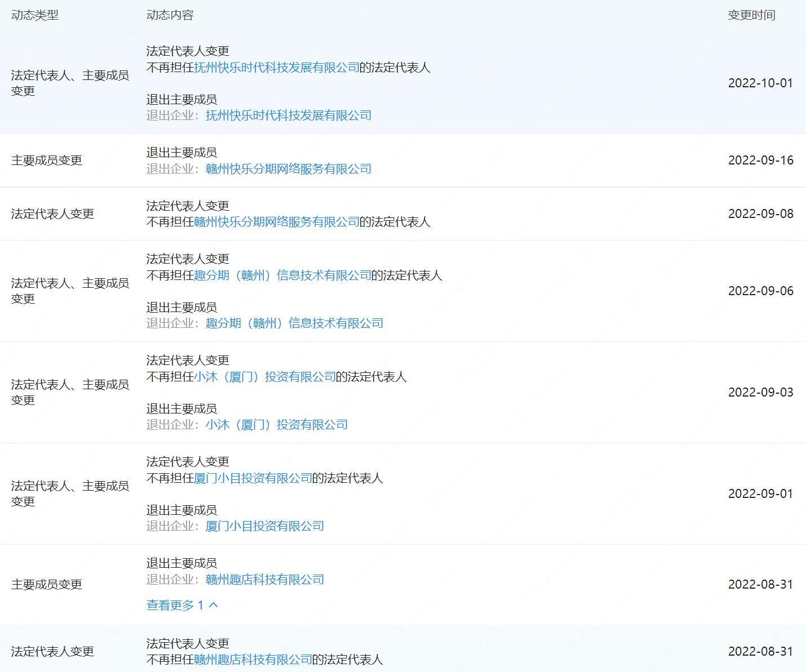Open 小沐（厦门）投资有限公司 link in 不再担任 line

[x=265, y=377]
